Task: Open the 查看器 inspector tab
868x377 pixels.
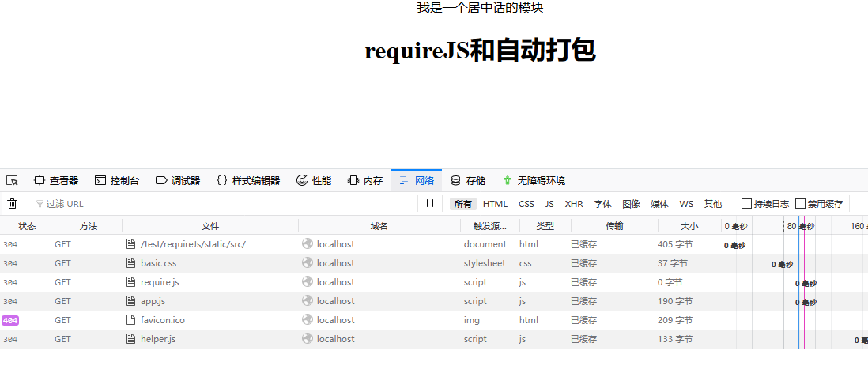Action: [x=56, y=180]
